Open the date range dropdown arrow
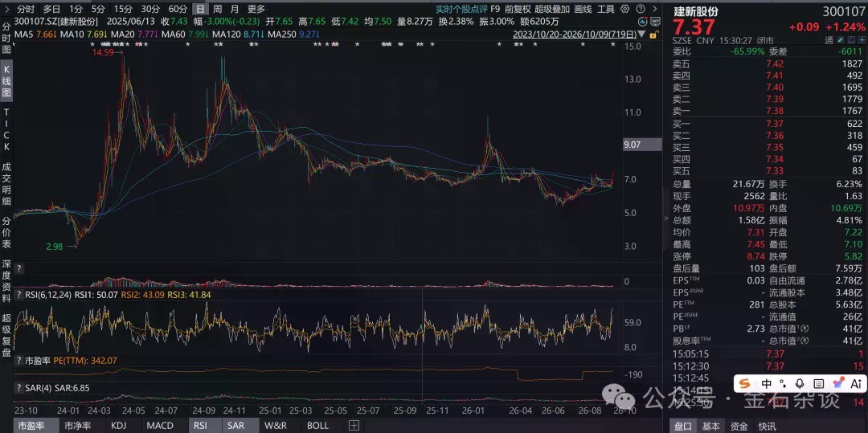The image size is (868, 433). click(x=641, y=35)
